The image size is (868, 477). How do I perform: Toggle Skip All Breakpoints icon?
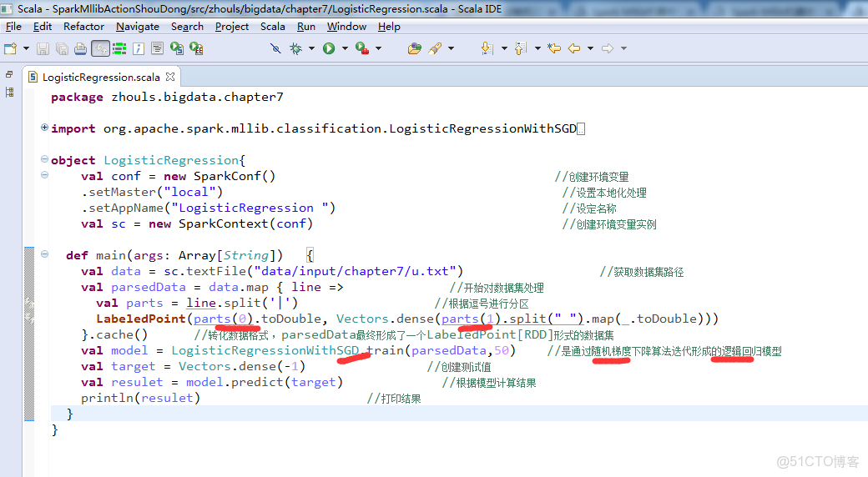pyautogui.click(x=275, y=48)
